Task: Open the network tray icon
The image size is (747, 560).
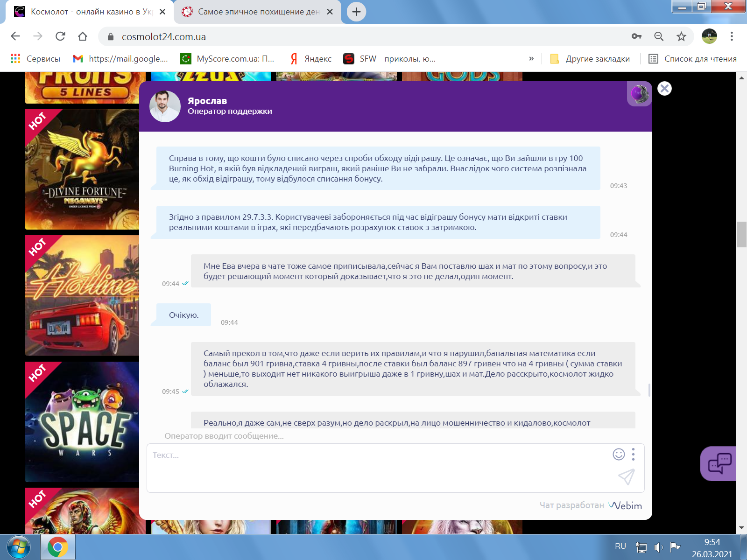Action: pyautogui.click(x=641, y=547)
